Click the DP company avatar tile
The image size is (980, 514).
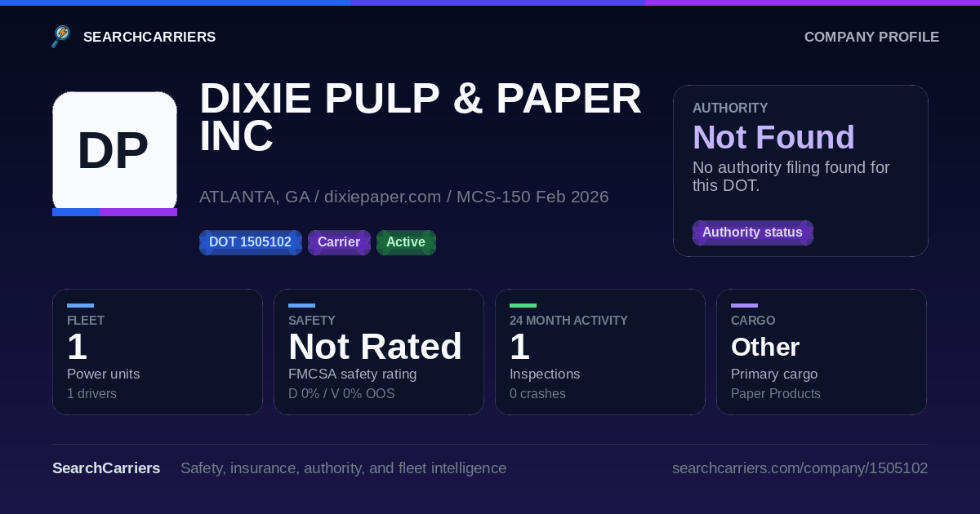pyautogui.click(x=114, y=153)
